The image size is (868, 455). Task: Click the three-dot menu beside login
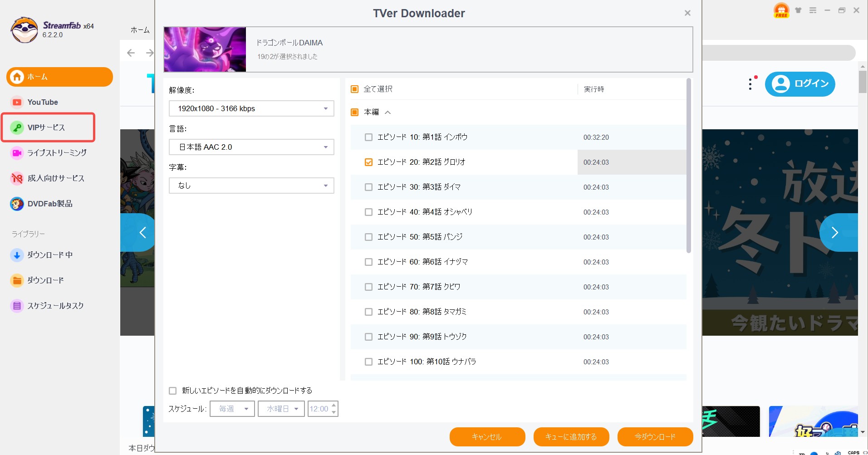750,84
